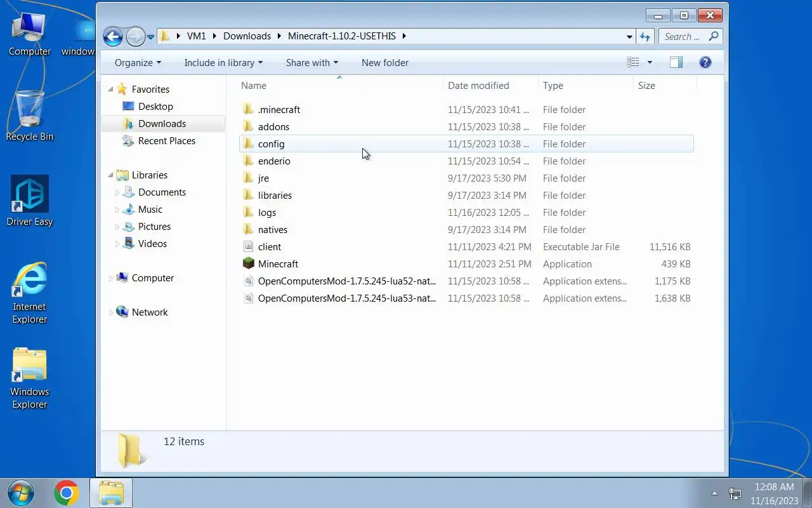
Task: Select the .minecraft folder icon
Action: click(x=249, y=109)
